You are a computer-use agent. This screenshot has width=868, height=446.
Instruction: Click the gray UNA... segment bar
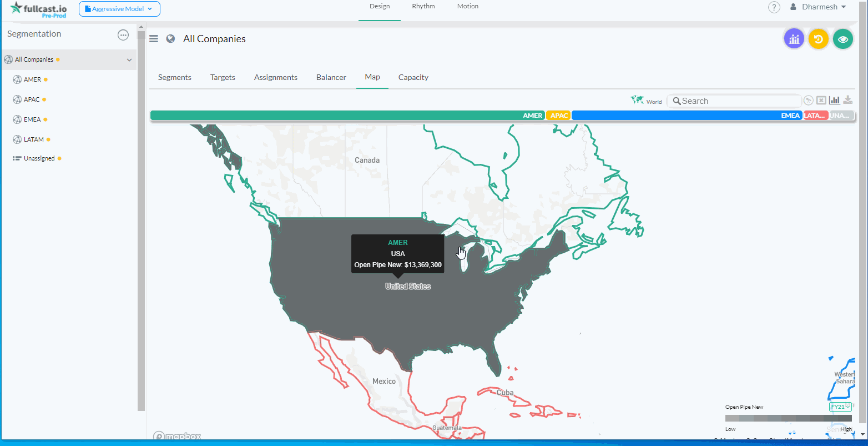click(x=841, y=116)
